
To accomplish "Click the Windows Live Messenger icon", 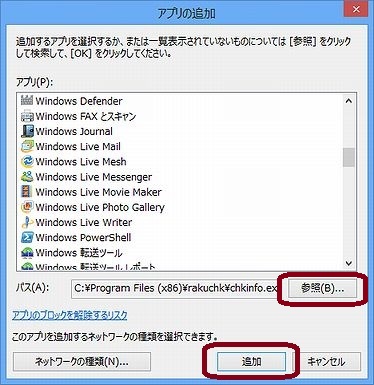I will 27,177.
